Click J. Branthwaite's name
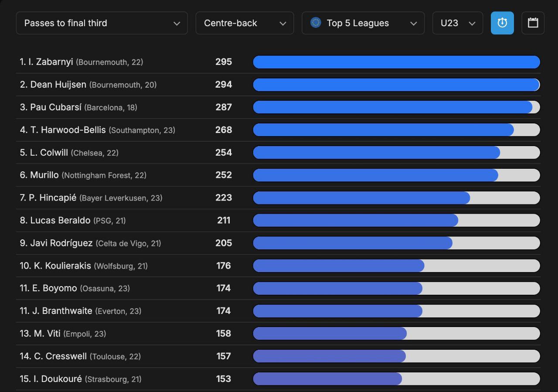The height and width of the screenshot is (392, 558). (x=62, y=311)
